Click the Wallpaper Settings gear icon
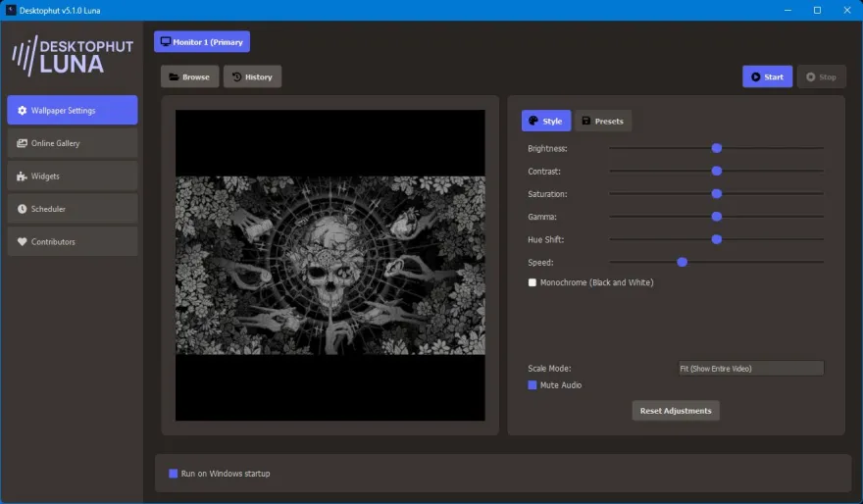The image size is (863, 504). coord(22,111)
